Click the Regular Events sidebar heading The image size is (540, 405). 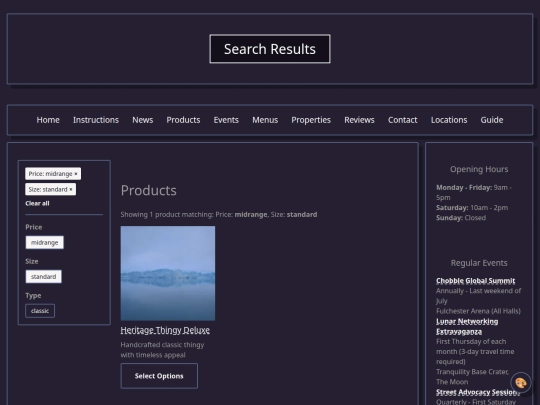pyautogui.click(x=479, y=263)
